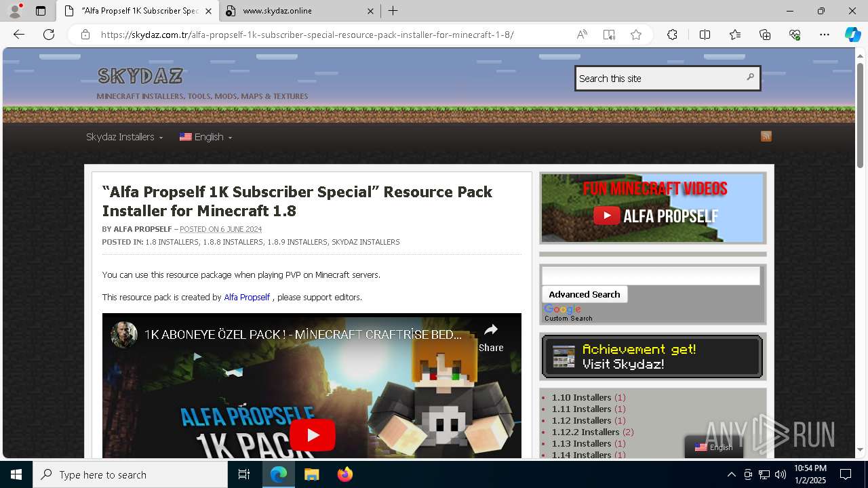
Task: Open English language dropdown in navigation
Action: click(205, 137)
